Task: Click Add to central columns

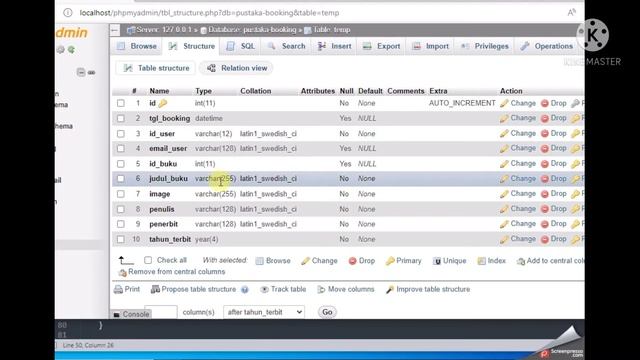Action: pos(550,261)
